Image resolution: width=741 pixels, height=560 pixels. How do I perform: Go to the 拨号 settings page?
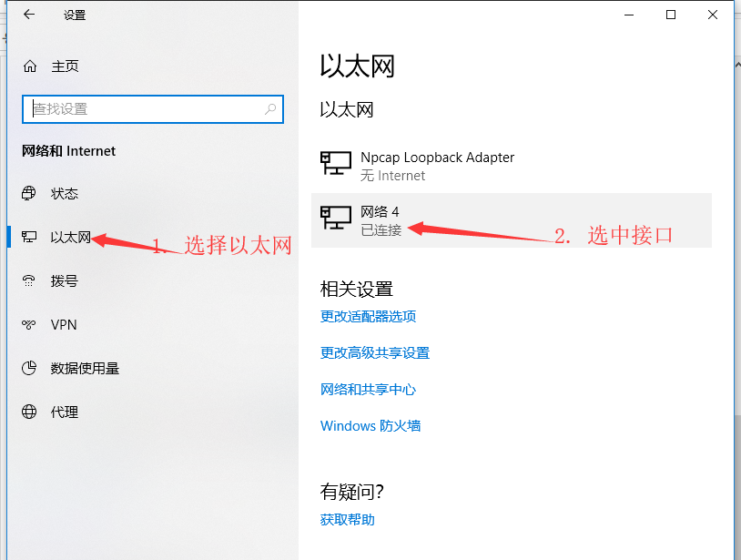[x=65, y=281]
